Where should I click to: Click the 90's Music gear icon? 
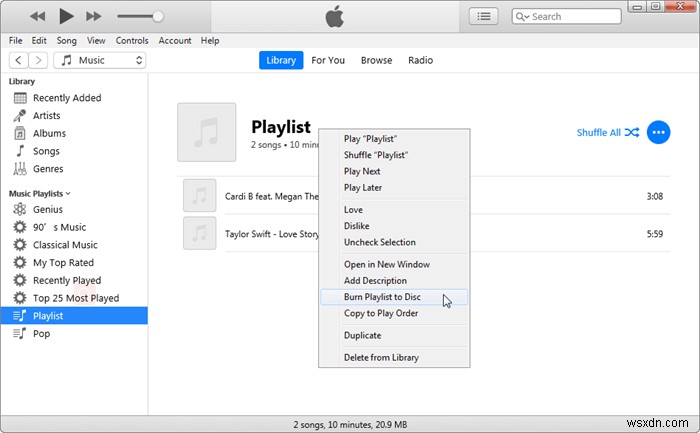(x=20, y=227)
